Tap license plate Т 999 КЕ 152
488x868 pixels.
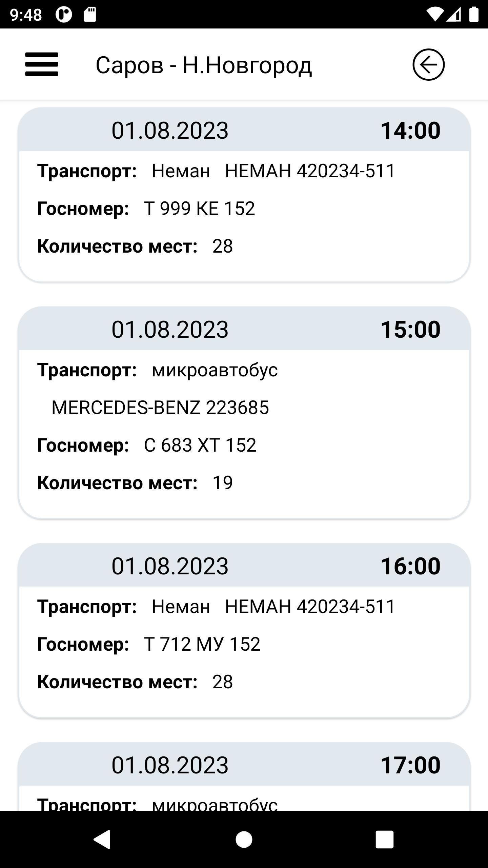[x=199, y=208]
